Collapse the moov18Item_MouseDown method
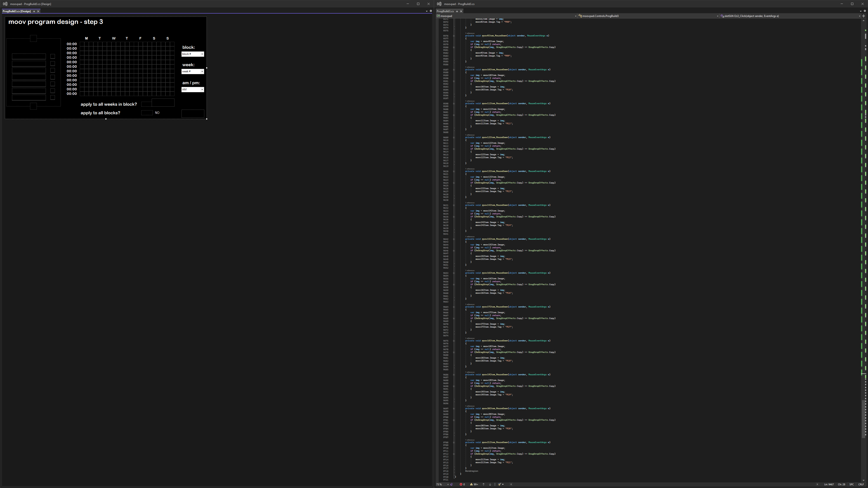The image size is (868, 488). [x=453, y=341]
